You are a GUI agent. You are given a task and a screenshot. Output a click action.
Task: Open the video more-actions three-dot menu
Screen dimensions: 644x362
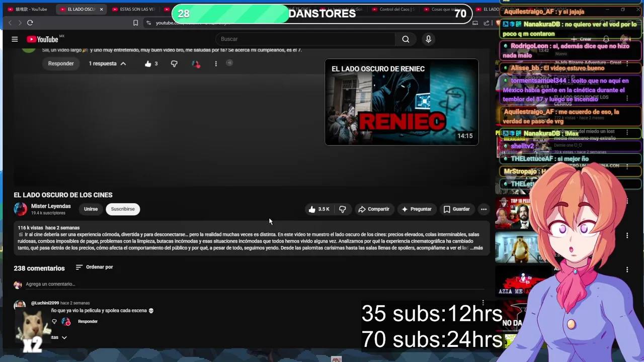point(484,209)
